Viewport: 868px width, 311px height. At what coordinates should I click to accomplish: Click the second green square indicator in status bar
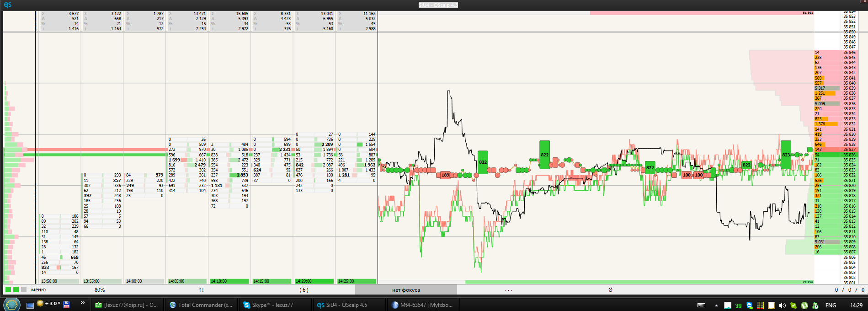[16, 290]
